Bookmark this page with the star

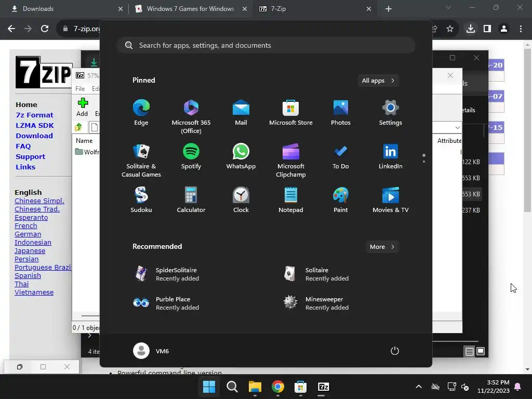coord(450,29)
